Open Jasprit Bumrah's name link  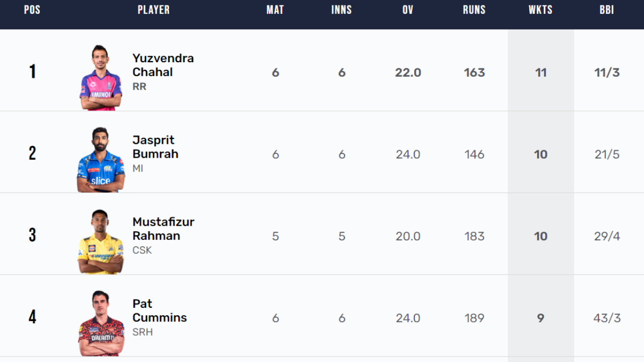click(155, 147)
